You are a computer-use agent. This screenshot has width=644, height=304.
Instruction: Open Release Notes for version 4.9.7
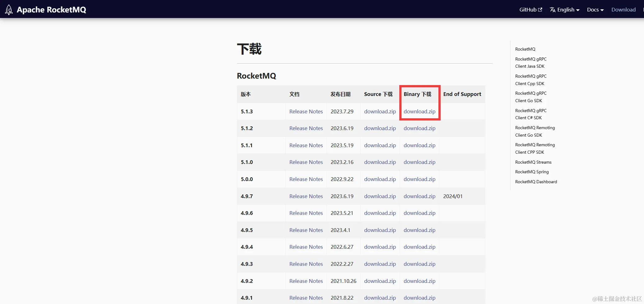tap(306, 196)
